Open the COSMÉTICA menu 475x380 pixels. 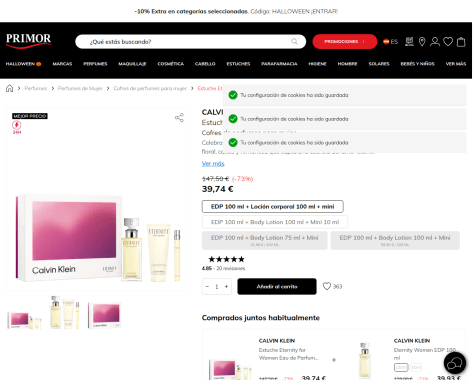[x=171, y=64]
